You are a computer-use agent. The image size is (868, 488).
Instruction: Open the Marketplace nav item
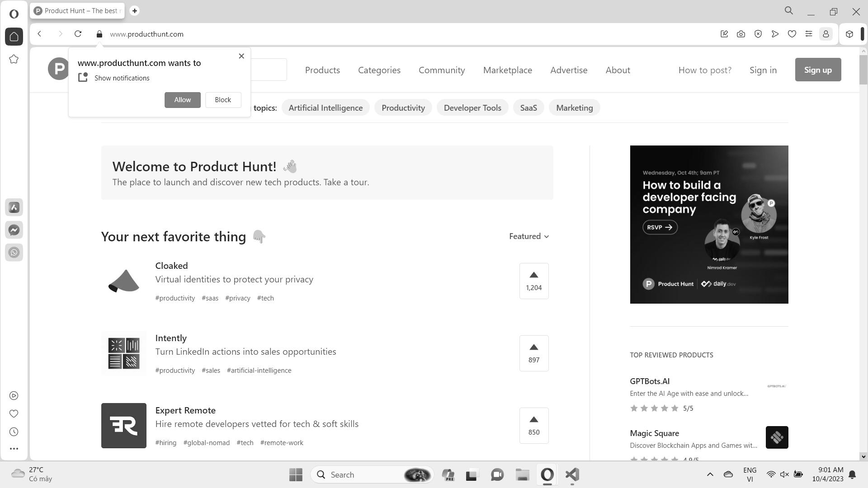click(x=508, y=70)
